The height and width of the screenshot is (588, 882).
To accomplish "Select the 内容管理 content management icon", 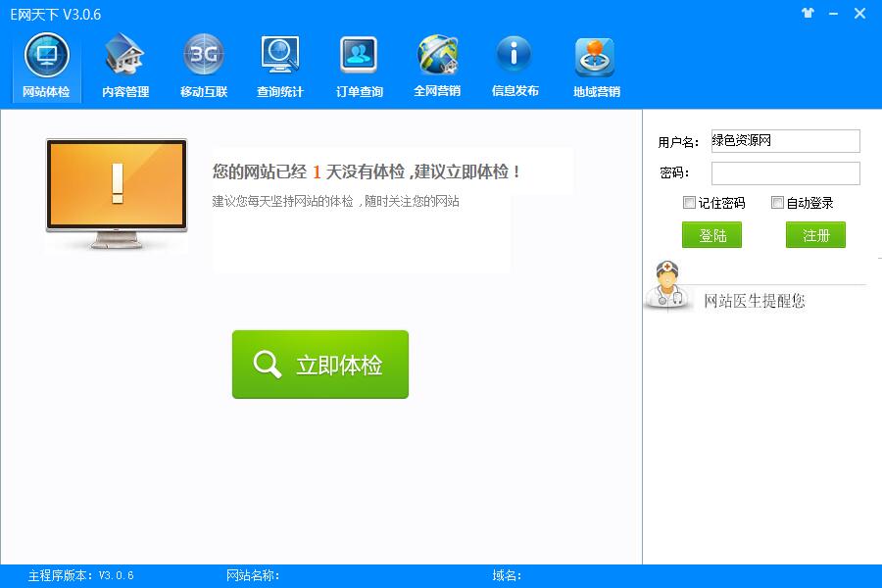I will pos(123,64).
